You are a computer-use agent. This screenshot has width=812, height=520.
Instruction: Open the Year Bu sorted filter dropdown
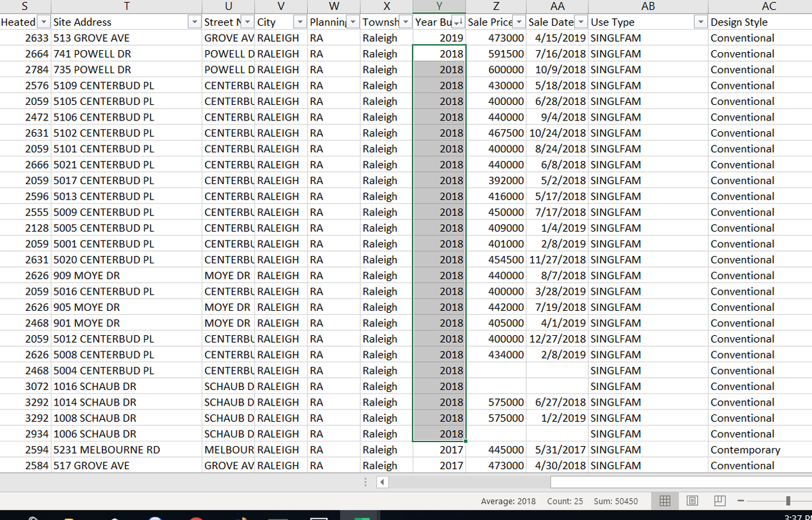(459, 22)
